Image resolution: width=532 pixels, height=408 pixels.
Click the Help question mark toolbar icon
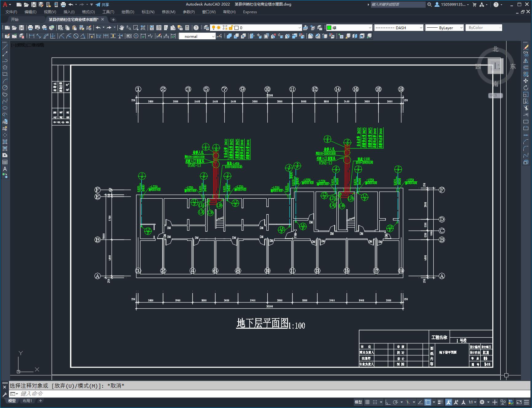tap(196, 28)
